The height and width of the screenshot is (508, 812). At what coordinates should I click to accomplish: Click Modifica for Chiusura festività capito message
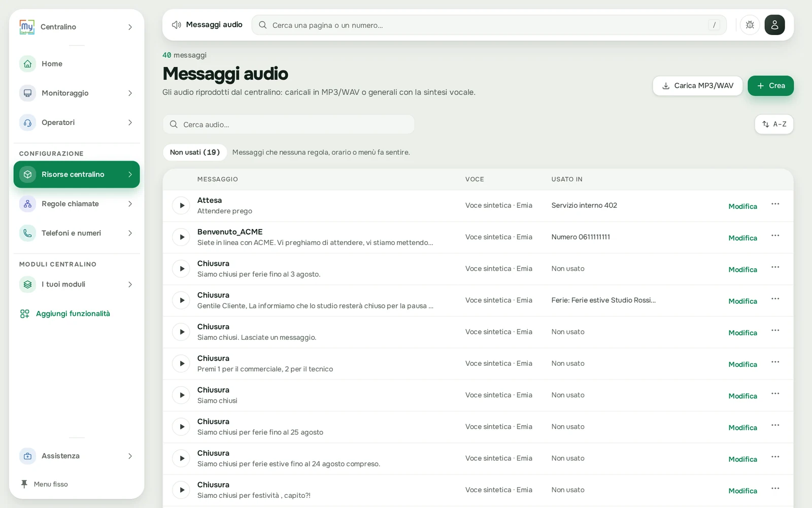pos(742,491)
